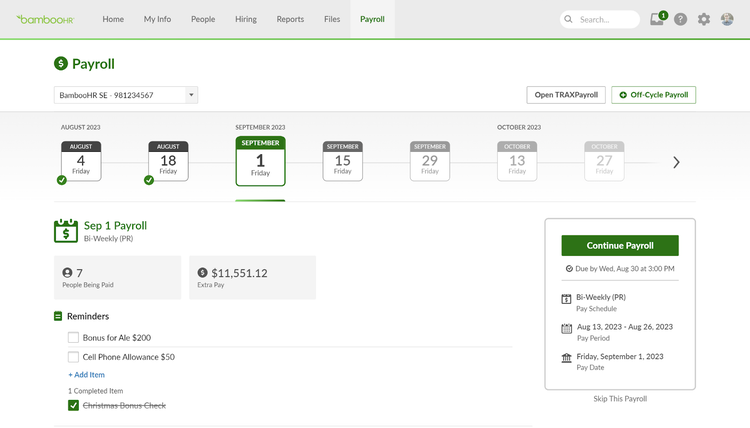Click the August 4 completed checkmark

(62, 180)
